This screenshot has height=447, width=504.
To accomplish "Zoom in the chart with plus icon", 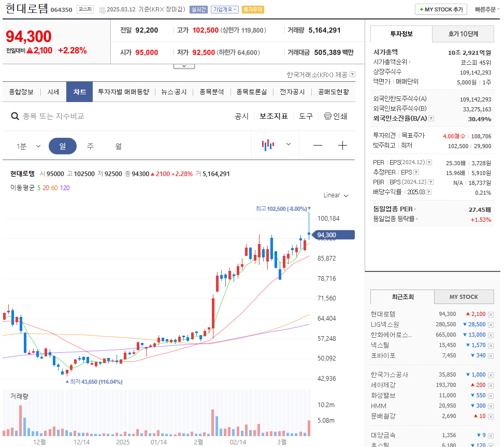I will tap(342, 146).
